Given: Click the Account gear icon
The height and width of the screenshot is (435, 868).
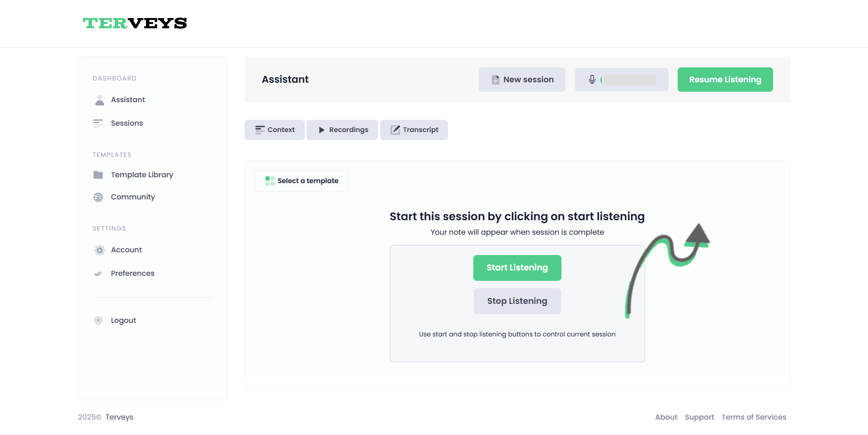Looking at the screenshot, I should pyautogui.click(x=99, y=250).
